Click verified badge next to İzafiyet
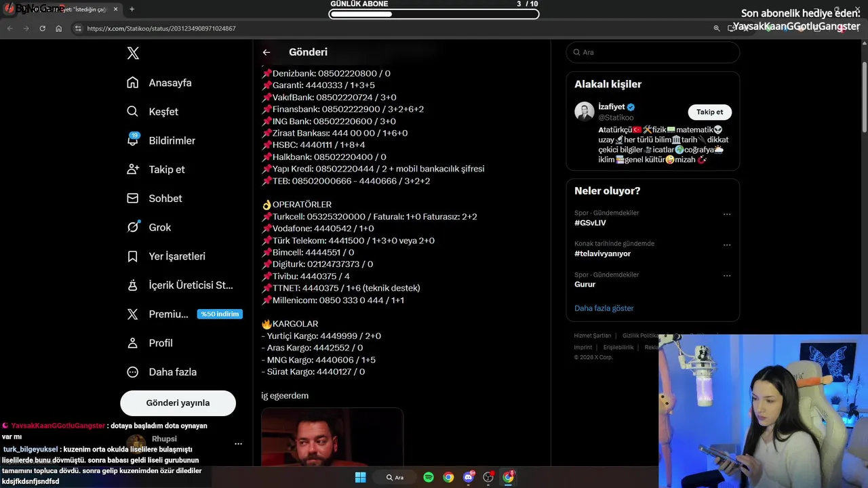This screenshot has width=868, height=488. tap(631, 107)
